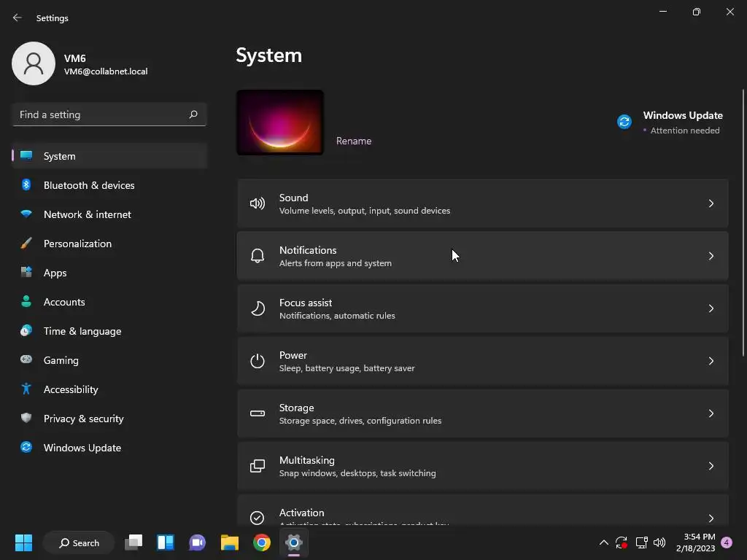Screen dimensions: 747x560
Task: Open Privacy & security settings
Action: pos(109,419)
